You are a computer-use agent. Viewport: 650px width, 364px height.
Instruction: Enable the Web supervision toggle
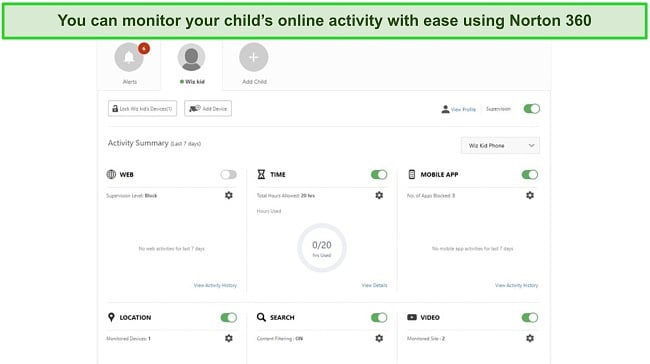point(228,175)
